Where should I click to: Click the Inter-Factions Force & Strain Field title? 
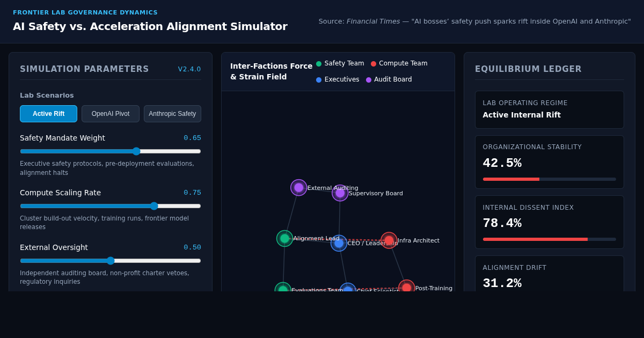(x=271, y=71)
